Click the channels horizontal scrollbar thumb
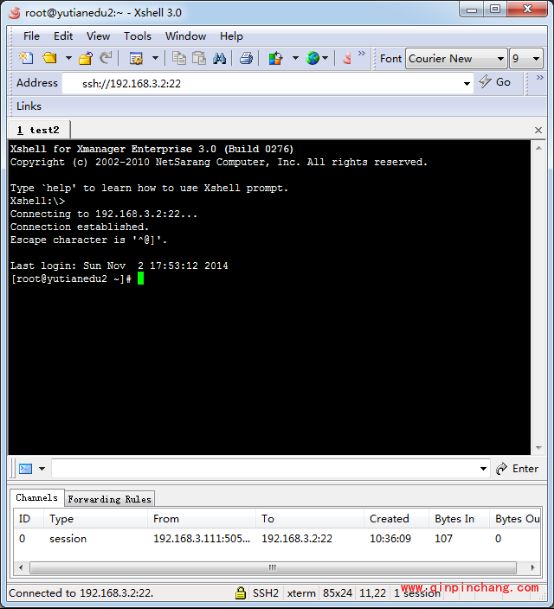 pyautogui.click(x=273, y=568)
